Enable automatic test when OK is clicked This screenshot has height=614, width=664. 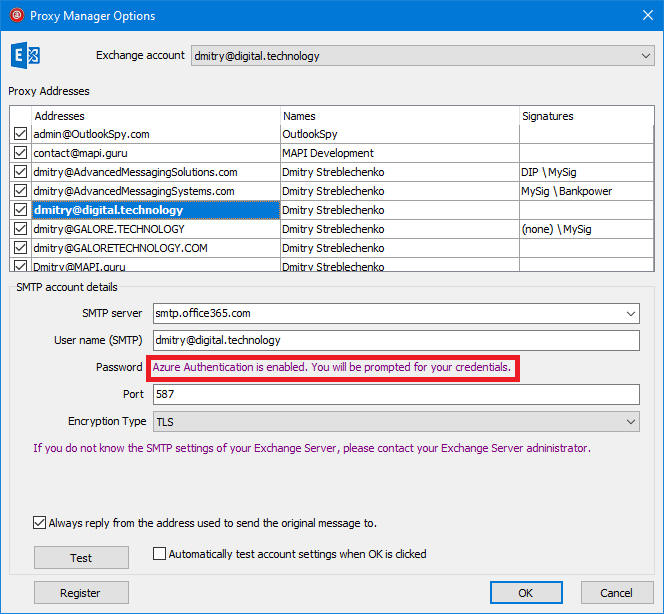click(x=159, y=553)
